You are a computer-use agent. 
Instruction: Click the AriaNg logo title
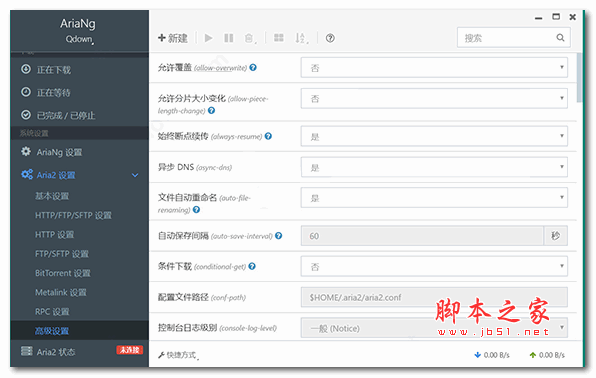(x=78, y=24)
